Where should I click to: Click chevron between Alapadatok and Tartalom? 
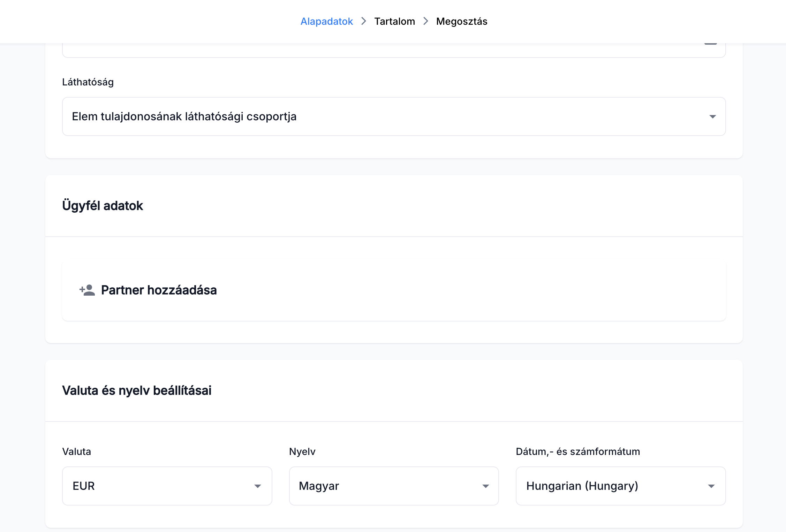point(363,21)
